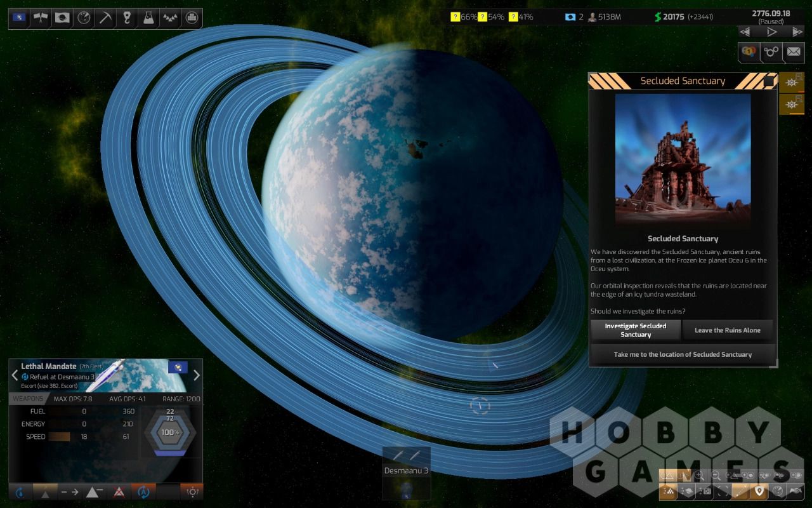Select the red crossed-out ship command
This screenshot has width=812, height=508.
coord(119,491)
